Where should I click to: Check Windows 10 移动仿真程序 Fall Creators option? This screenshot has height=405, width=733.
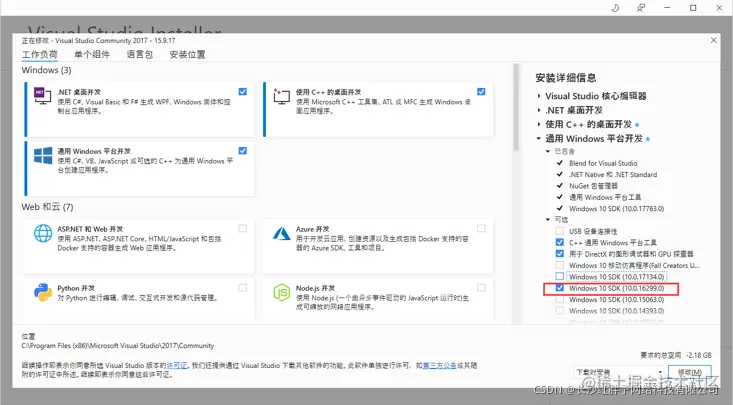(560, 265)
